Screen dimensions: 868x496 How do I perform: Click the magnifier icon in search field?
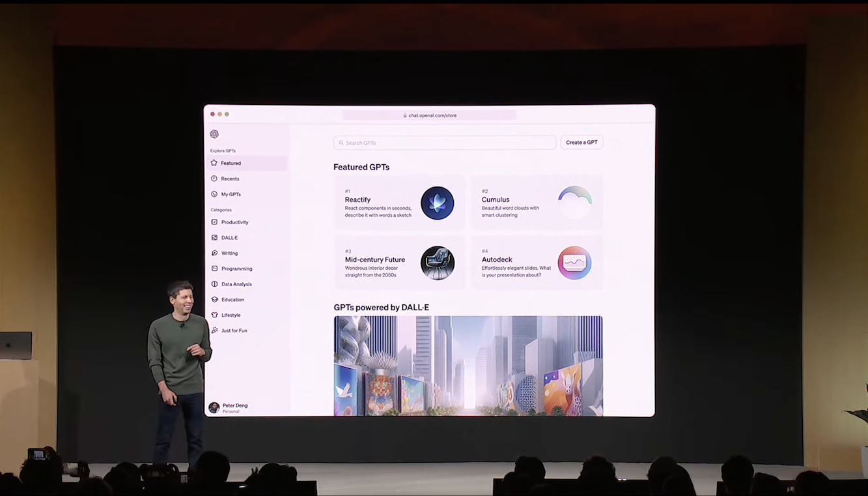pos(341,143)
